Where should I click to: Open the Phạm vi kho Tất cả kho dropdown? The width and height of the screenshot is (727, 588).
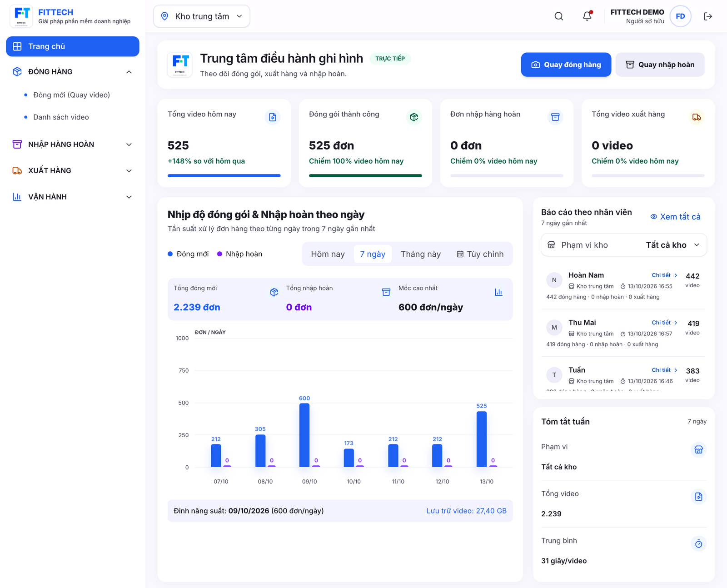point(624,245)
